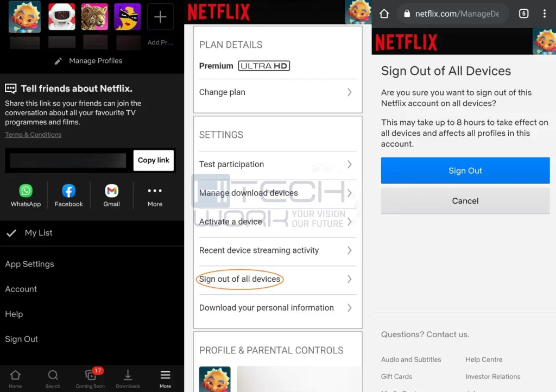This screenshot has height=392, width=556.
Task: Select profile avatar under Profile & Parental Controls
Action: [x=214, y=379]
